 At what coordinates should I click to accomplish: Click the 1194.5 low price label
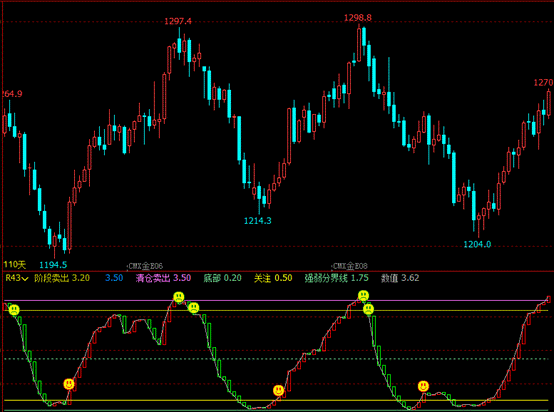pos(53,265)
